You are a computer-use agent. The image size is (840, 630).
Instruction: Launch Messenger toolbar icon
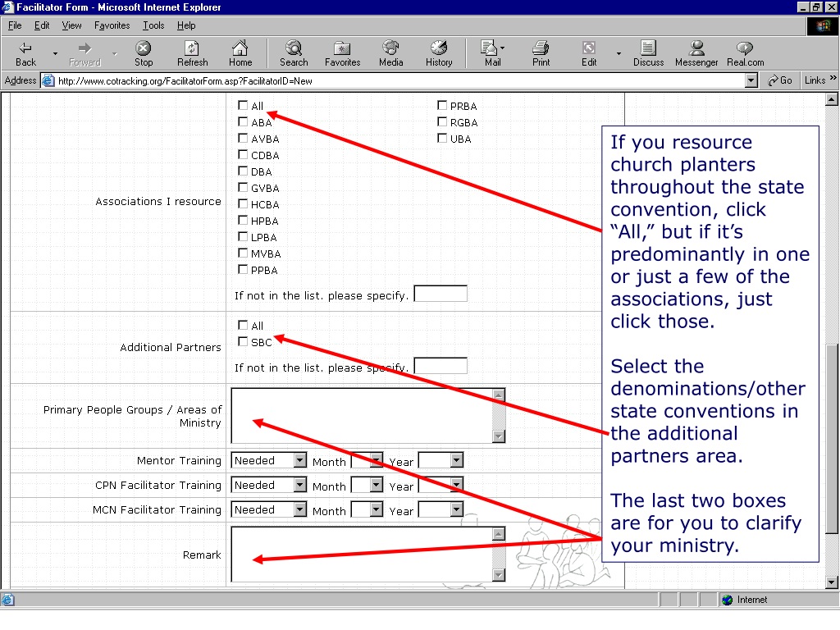pyautogui.click(x=696, y=53)
